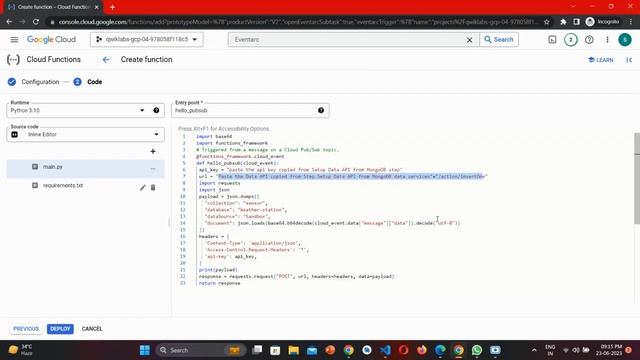Open the Windows Start menu
This screenshot has width=640, height=360.
pyautogui.click(x=144, y=350)
